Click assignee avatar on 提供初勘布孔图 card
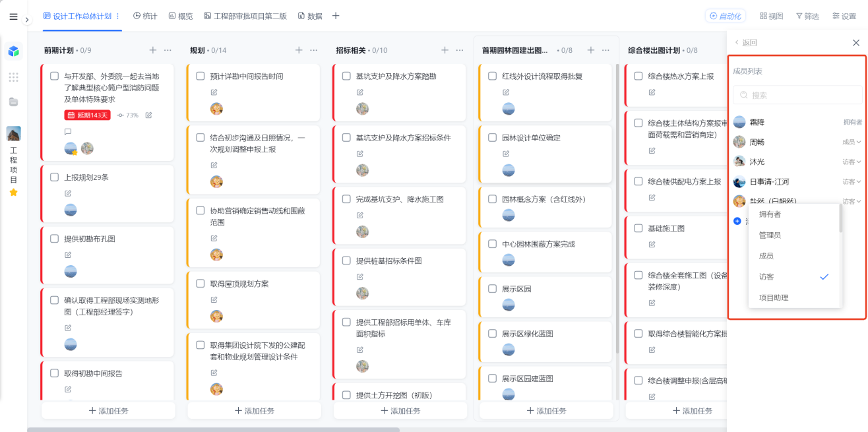The width and height of the screenshot is (868, 432). click(x=71, y=271)
